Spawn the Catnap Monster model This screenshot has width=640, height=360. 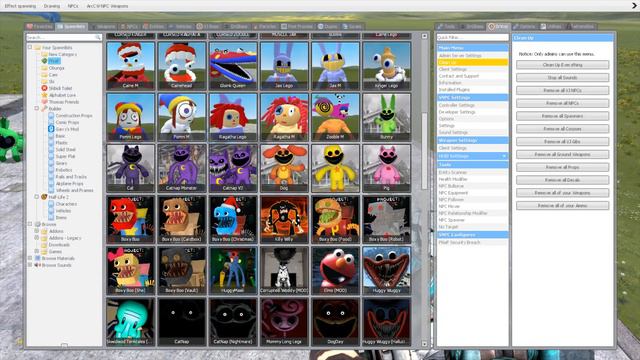182,168
